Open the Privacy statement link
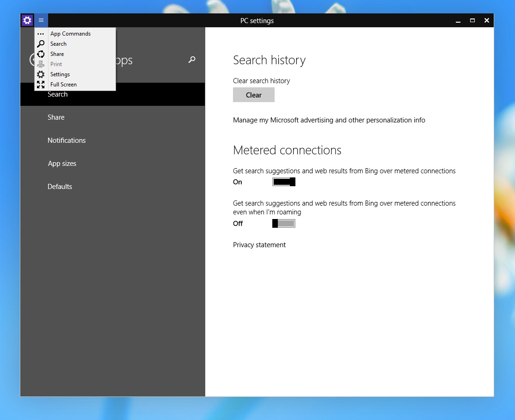The height and width of the screenshot is (420, 515). point(259,244)
